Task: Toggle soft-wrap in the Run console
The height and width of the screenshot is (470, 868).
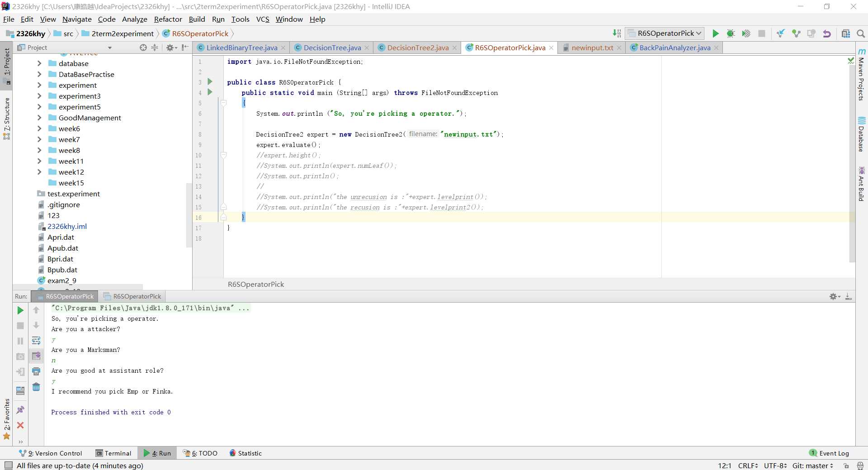Action: [x=36, y=341]
